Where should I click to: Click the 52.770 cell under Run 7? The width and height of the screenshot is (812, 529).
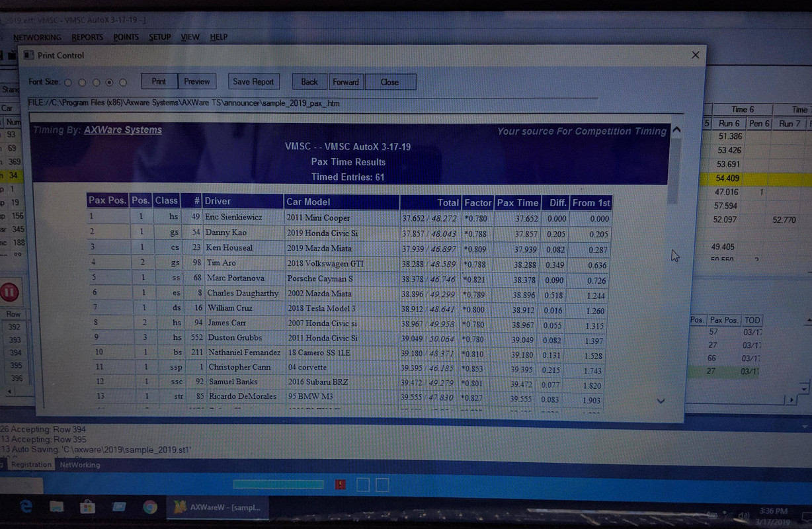tap(784, 220)
